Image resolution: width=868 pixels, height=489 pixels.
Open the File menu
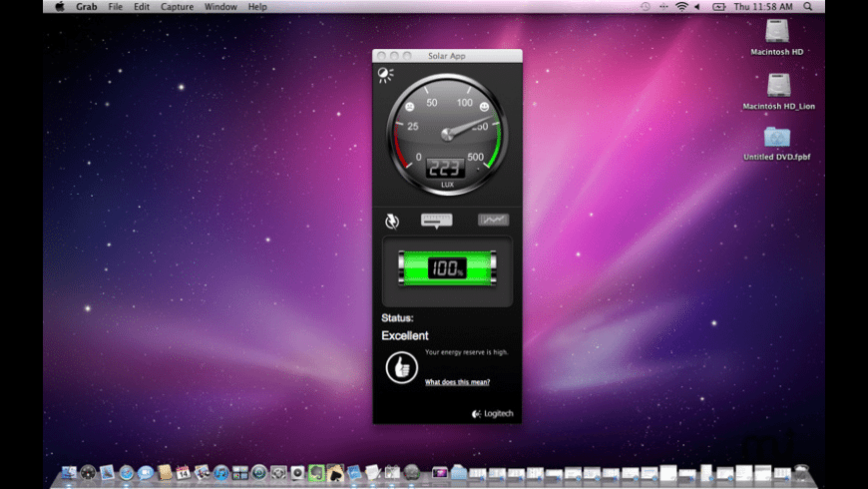pyautogui.click(x=115, y=7)
